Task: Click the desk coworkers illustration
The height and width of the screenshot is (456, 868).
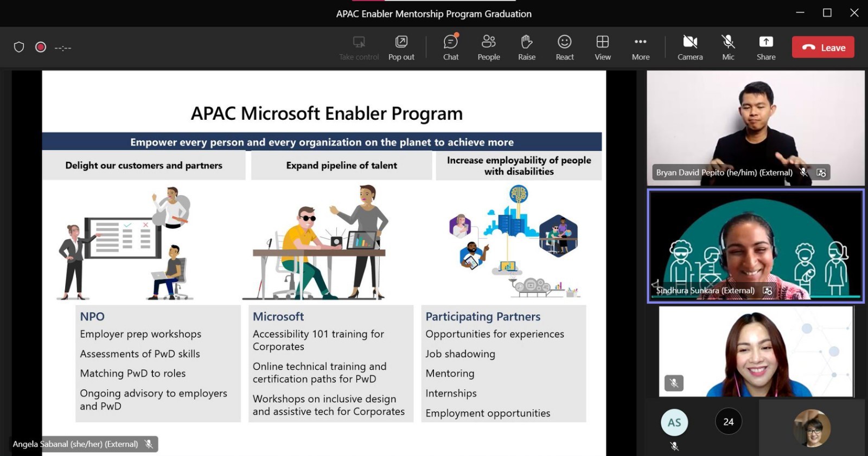Action: 316,242
